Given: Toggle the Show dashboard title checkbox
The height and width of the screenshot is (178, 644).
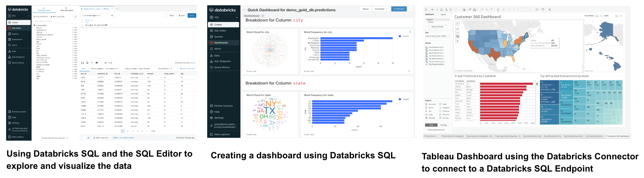Looking at the screenshot, I should (427, 130).
